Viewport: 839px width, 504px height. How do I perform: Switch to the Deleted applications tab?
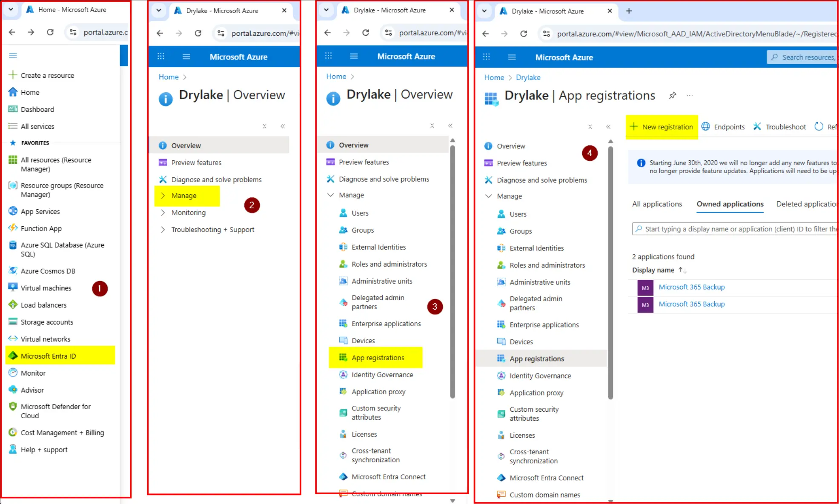tap(806, 204)
